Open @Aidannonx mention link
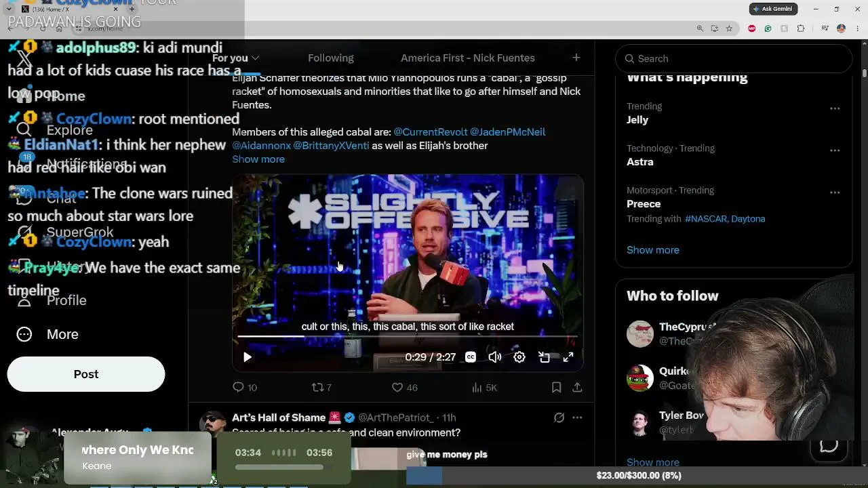The width and height of the screenshot is (868, 488). point(261,146)
